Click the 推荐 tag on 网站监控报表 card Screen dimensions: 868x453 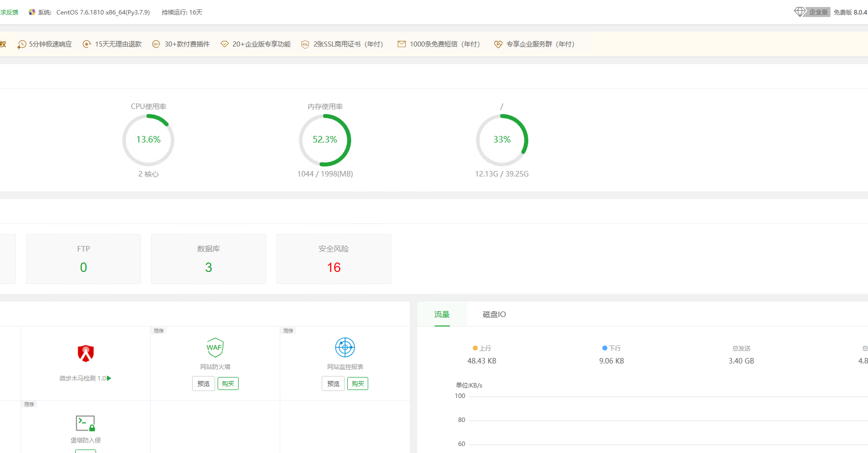coord(288,330)
